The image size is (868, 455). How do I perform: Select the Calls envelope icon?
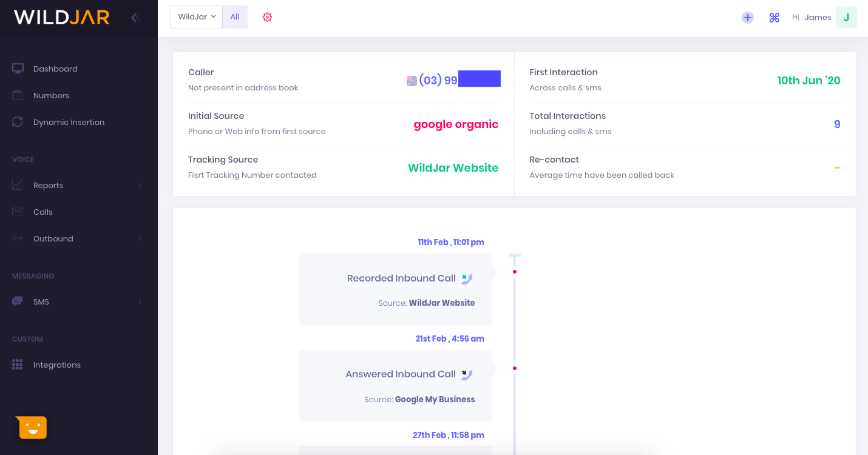pos(17,212)
